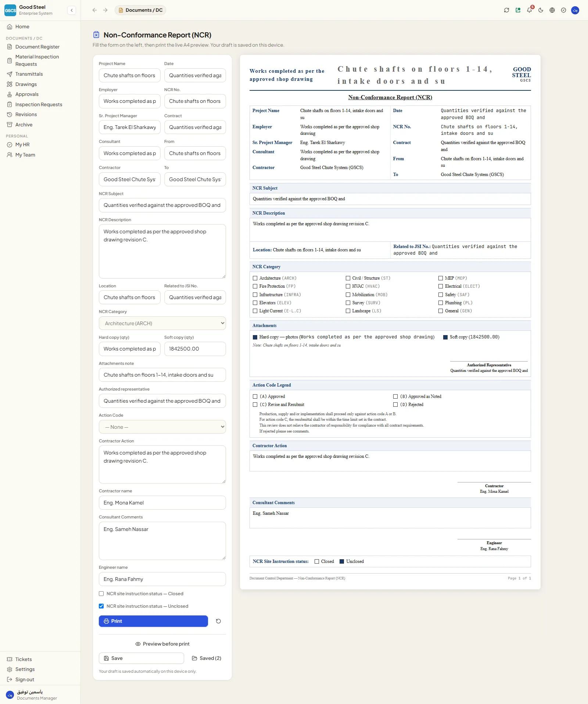Click the Sr. Project Manager field
Viewport: 588px width, 704px height.
click(x=130, y=127)
